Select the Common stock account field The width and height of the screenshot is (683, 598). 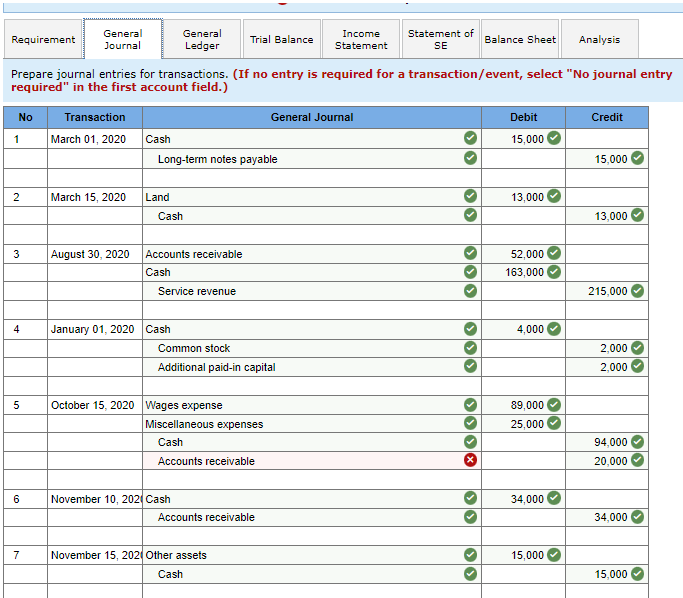[x=312, y=348]
